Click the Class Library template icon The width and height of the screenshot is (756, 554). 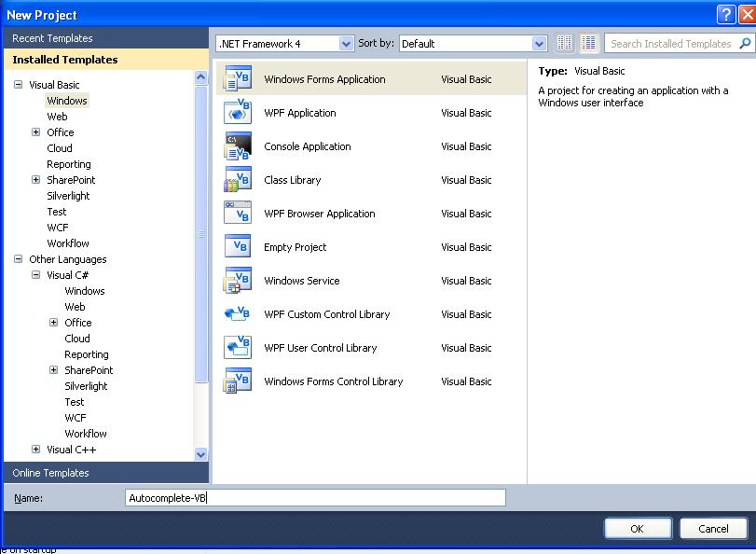click(x=237, y=179)
